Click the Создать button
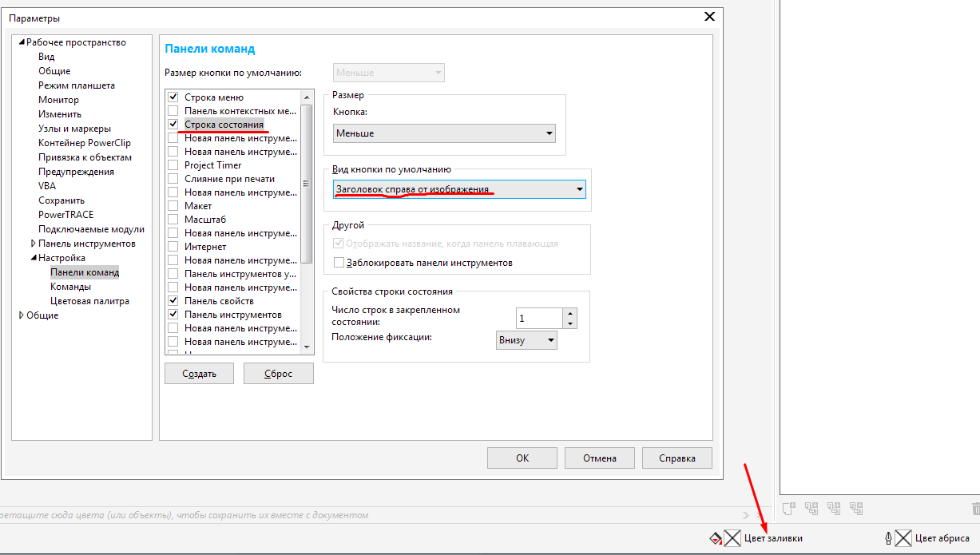980x555 pixels. click(200, 374)
